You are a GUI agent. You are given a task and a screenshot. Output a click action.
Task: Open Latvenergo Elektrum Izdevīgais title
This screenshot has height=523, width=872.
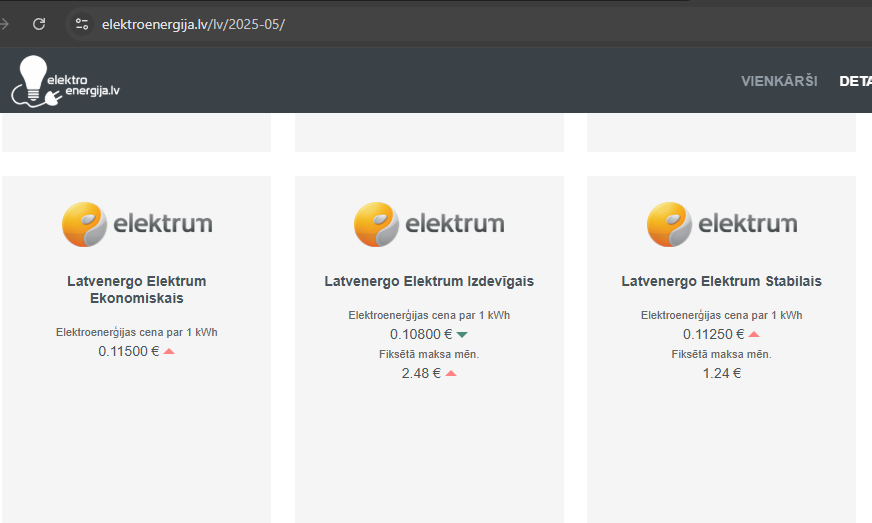(429, 281)
